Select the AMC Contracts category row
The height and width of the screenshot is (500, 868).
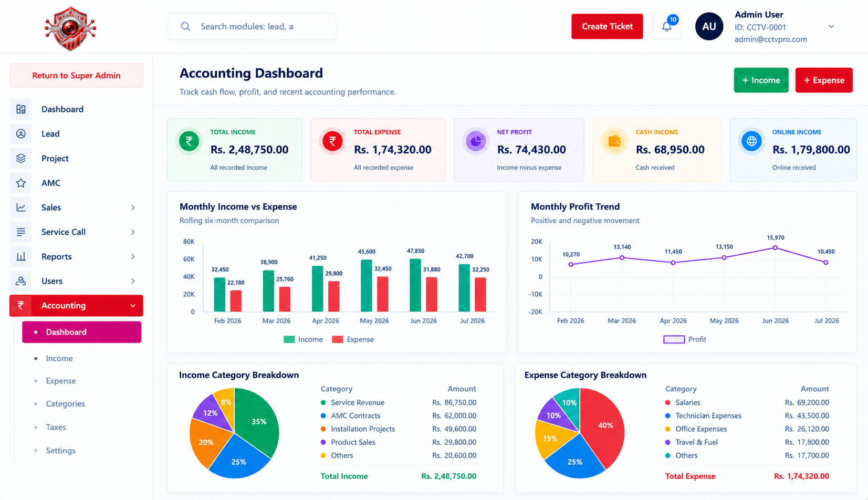(x=399, y=415)
